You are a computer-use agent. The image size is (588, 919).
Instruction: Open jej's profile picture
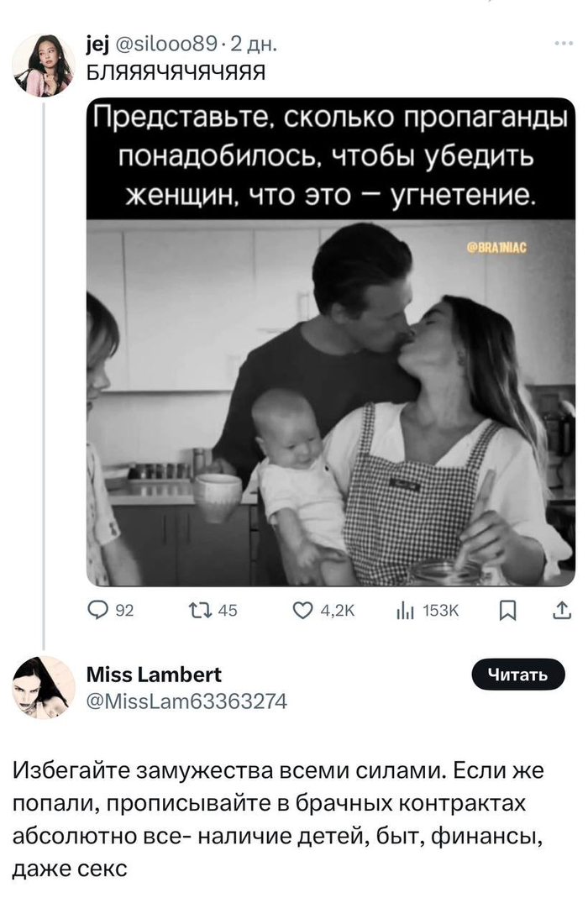point(43,66)
